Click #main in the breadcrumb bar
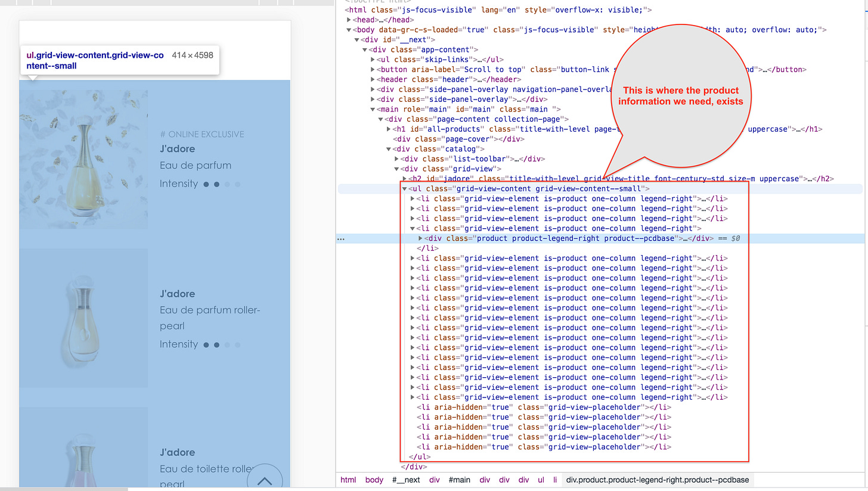 [460, 480]
